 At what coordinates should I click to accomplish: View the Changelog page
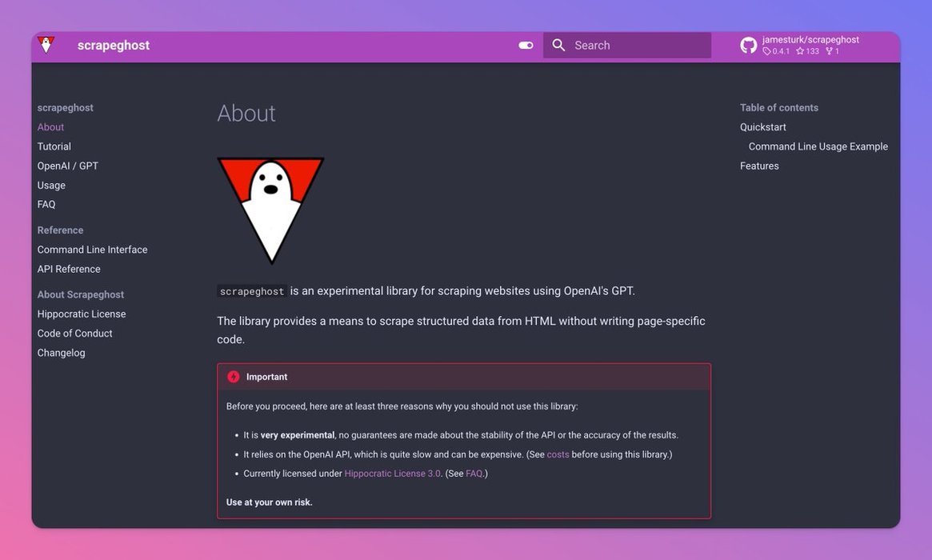click(61, 353)
